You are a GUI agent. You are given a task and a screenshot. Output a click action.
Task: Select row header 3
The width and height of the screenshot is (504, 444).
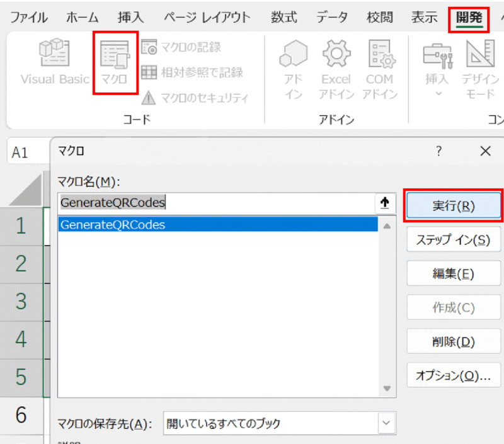[21, 302]
